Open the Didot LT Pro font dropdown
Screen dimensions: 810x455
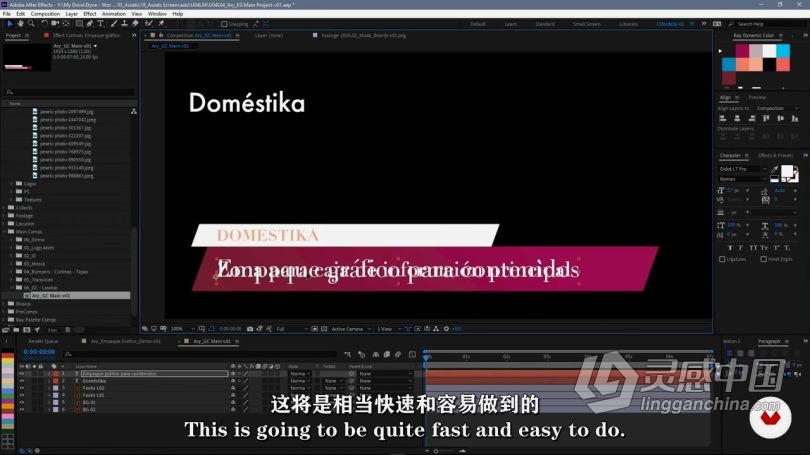pyautogui.click(x=743, y=169)
